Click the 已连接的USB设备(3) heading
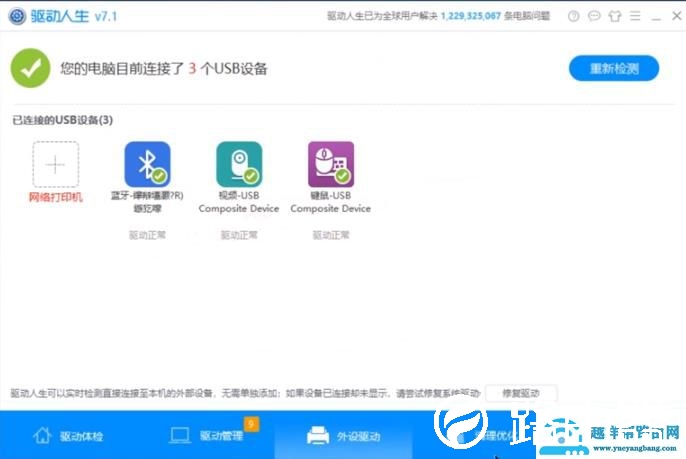Image resolution: width=686 pixels, height=459 pixels. (x=63, y=120)
